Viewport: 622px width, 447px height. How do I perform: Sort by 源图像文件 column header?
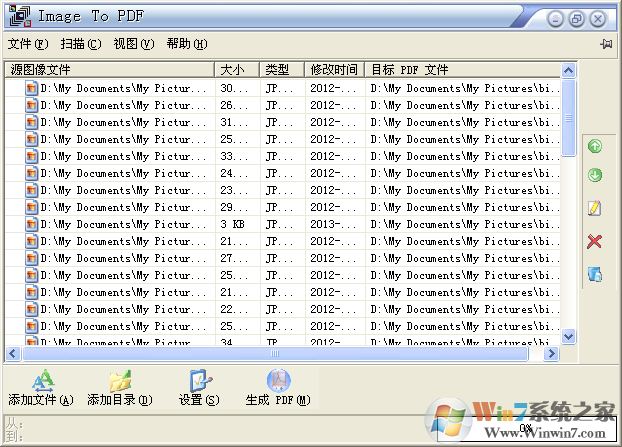click(110, 70)
